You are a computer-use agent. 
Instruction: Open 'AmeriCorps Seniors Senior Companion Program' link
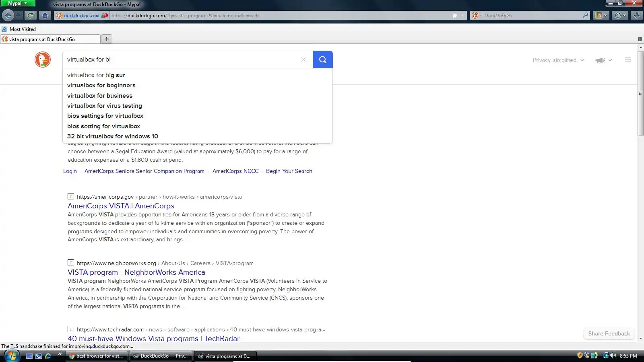(x=144, y=171)
